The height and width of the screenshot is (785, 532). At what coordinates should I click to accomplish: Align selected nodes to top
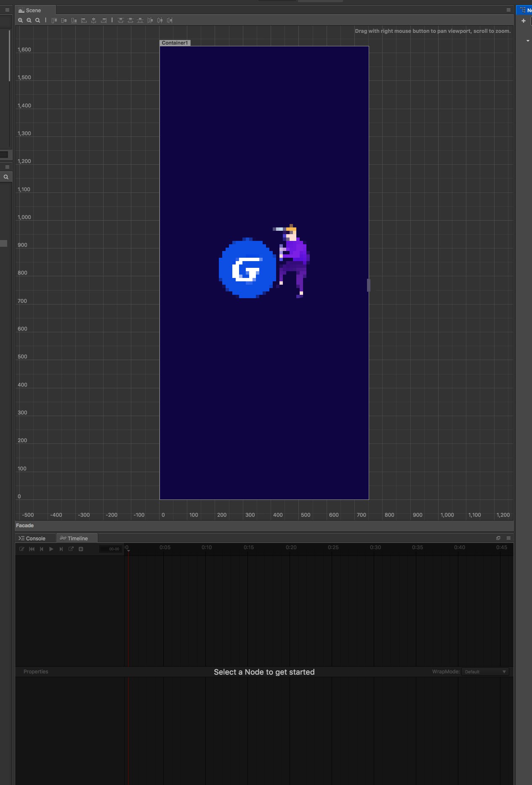click(54, 20)
